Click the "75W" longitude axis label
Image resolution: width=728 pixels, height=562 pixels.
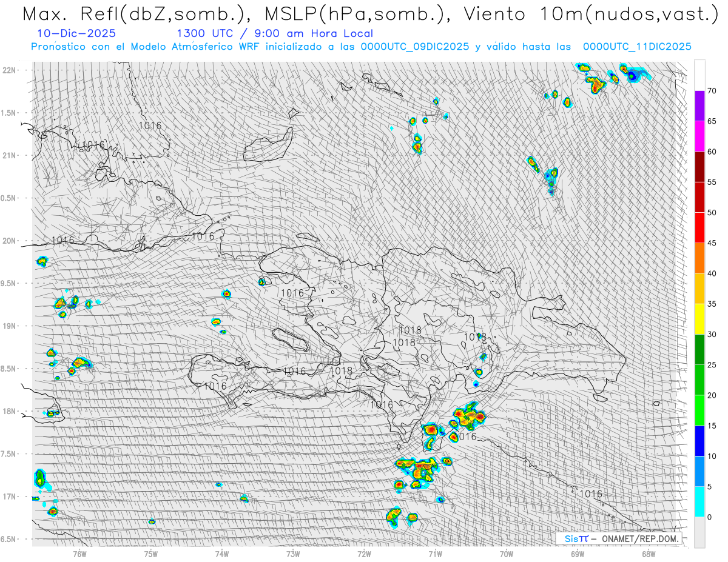[x=150, y=553]
